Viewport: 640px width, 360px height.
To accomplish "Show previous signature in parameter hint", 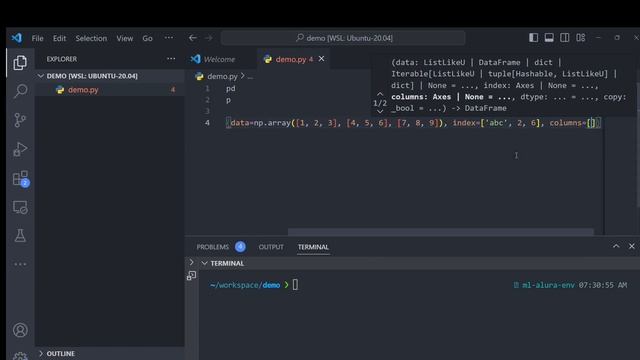I will 380,94.
